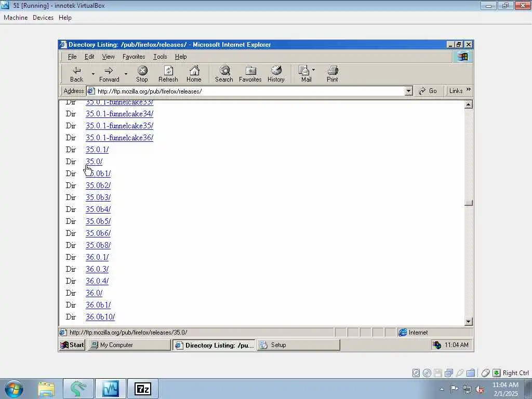This screenshot has height=399, width=532.
Task: Go to the Home page
Action: tap(194, 74)
